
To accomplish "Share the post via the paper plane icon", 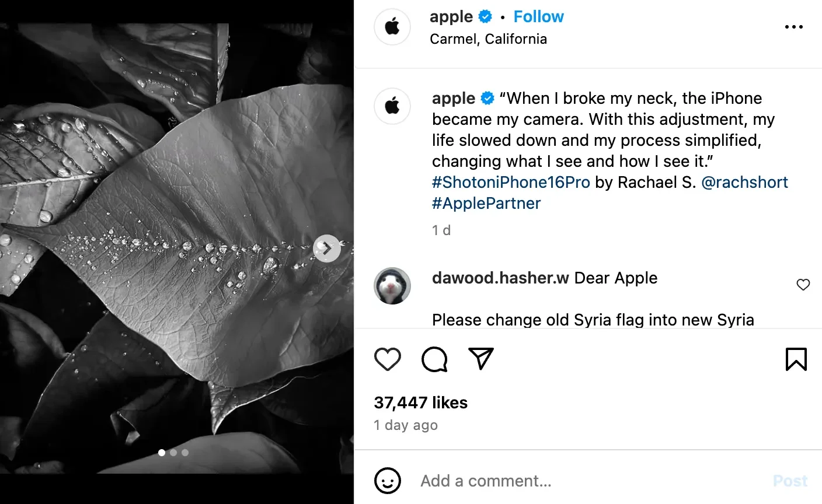I will 481,359.
